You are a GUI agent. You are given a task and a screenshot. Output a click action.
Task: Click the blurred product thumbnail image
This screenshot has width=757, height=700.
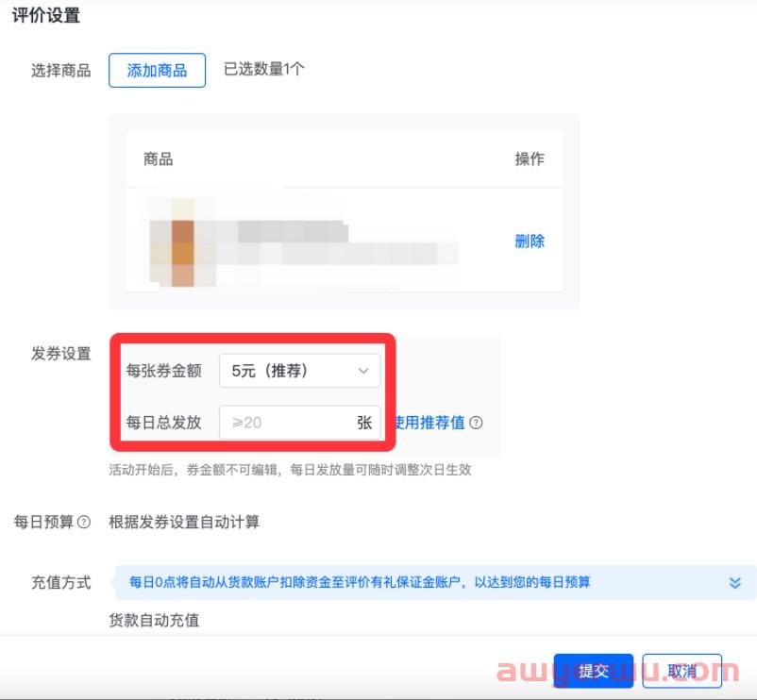click(180, 242)
